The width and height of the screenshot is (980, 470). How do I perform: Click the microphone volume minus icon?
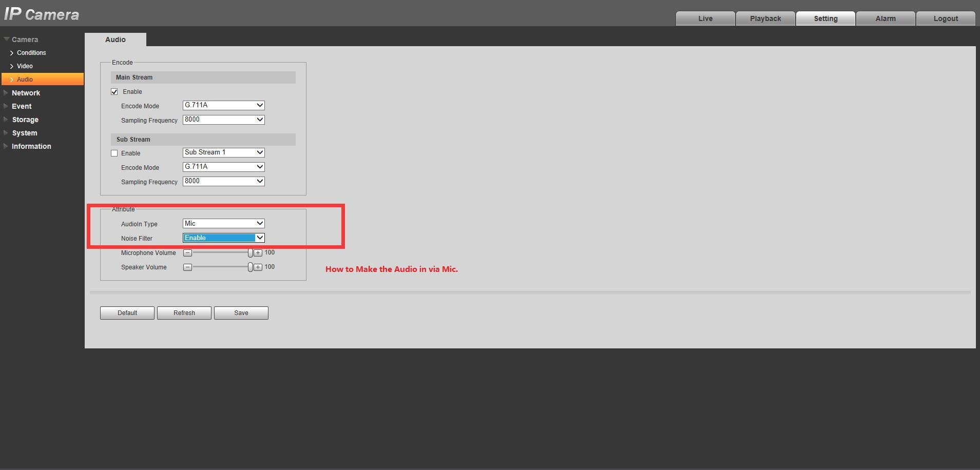point(187,253)
